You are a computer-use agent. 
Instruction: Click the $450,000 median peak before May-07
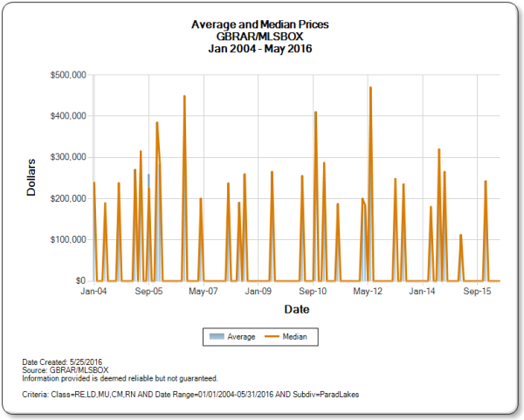click(x=184, y=96)
